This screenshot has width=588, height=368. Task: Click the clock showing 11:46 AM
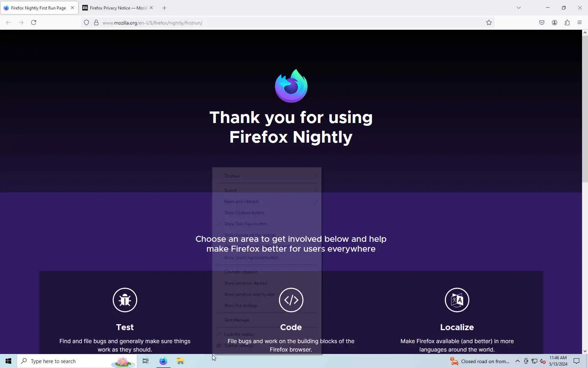click(558, 361)
